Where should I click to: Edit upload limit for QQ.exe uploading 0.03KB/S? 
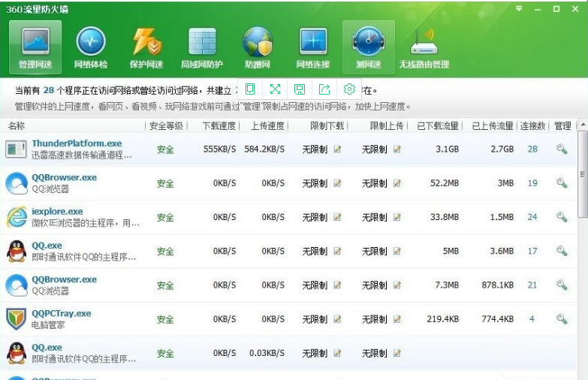397,353
